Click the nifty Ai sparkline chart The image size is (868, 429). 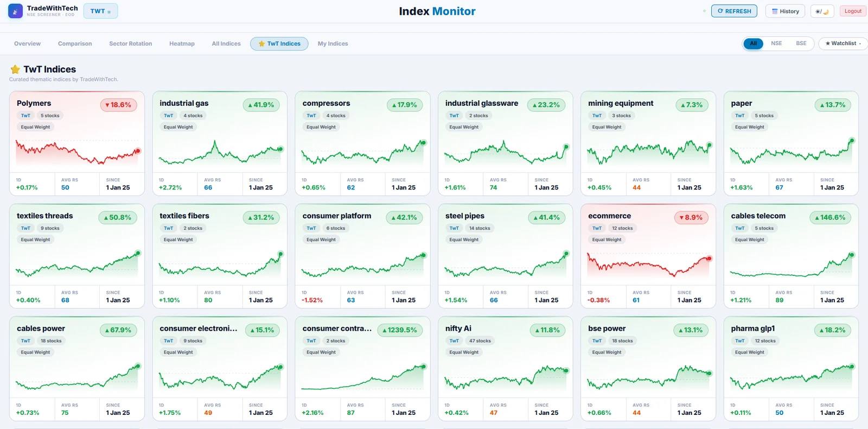[506, 377]
